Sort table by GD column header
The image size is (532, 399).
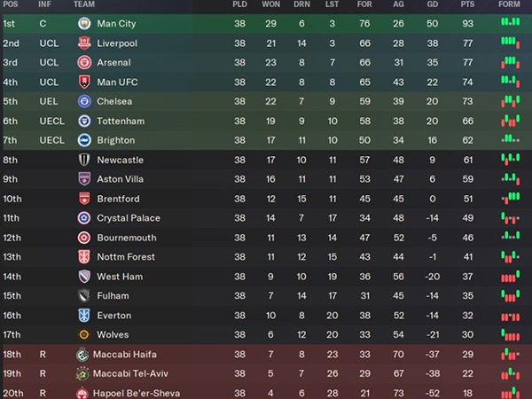tap(433, 4)
